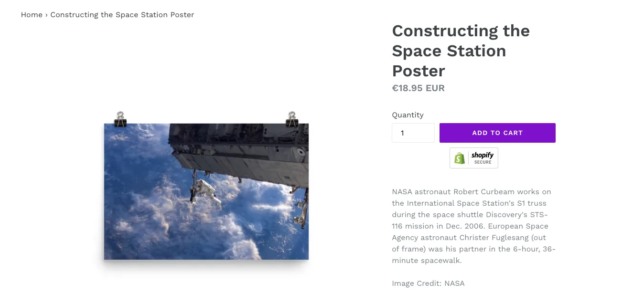
Task: Click the astronaut in the product photo
Action: (204, 188)
